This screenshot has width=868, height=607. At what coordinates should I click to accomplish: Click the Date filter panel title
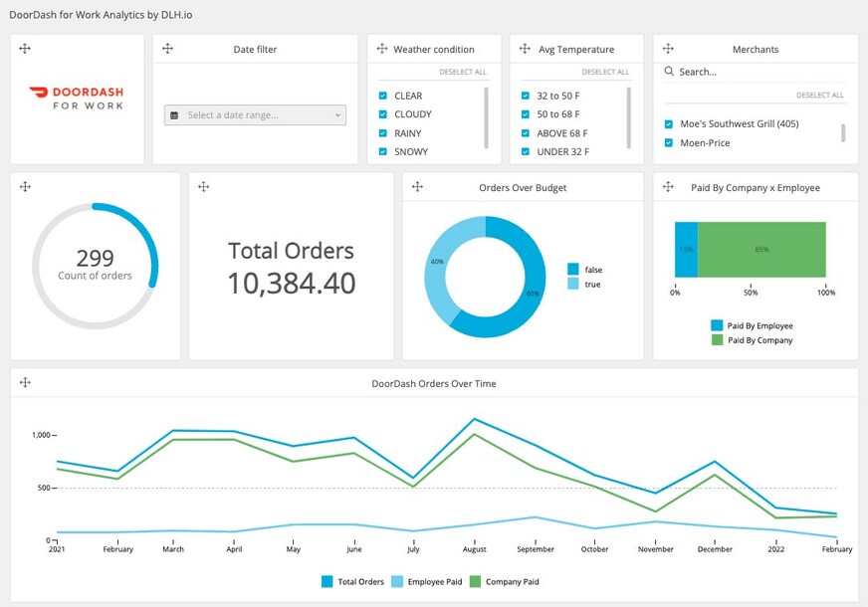click(x=255, y=49)
